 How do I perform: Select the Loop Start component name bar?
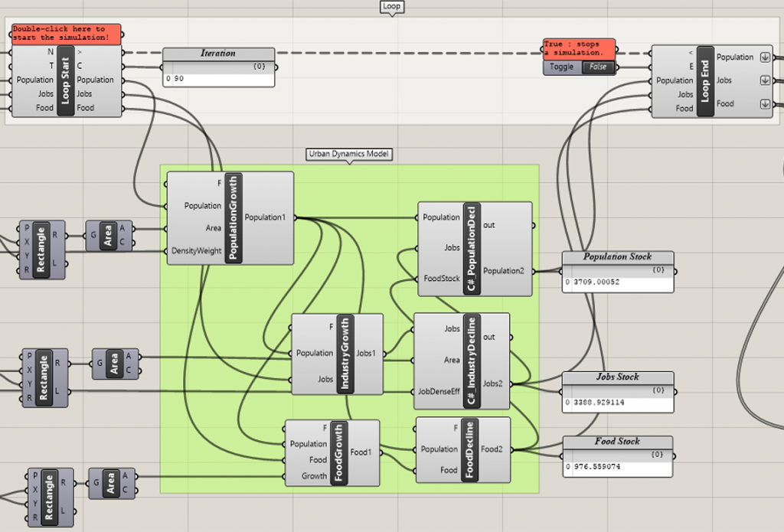pos(66,80)
